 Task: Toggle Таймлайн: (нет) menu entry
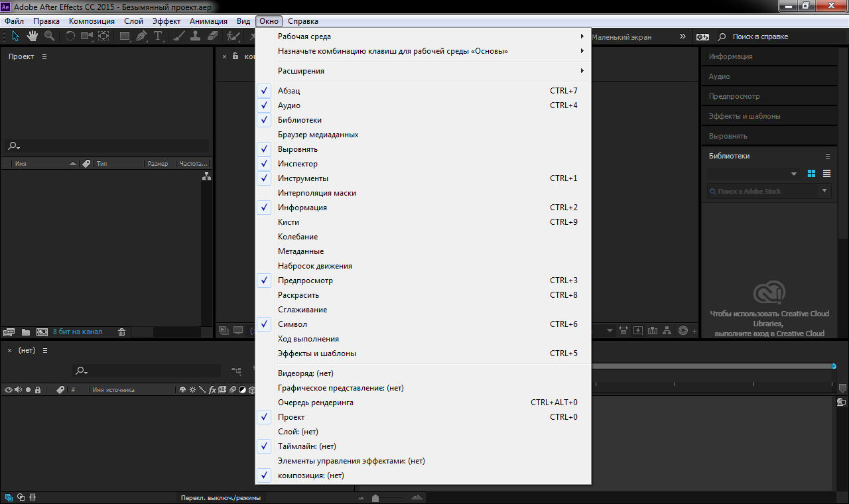[x=423, y=446]
